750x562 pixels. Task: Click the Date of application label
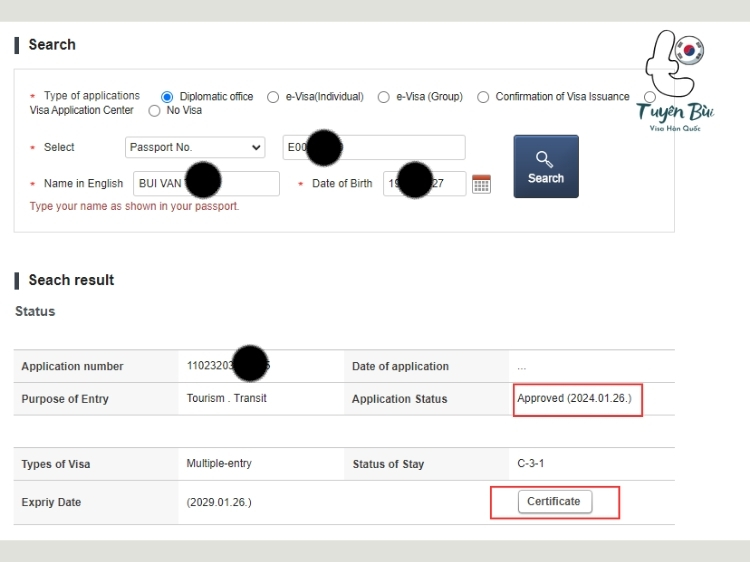400,366
